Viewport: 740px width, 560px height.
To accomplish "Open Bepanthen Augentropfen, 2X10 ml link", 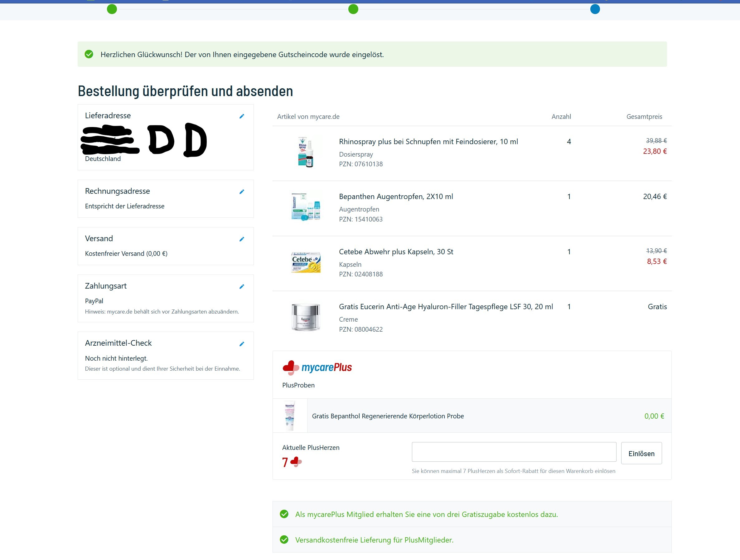I will click(396, 197).
